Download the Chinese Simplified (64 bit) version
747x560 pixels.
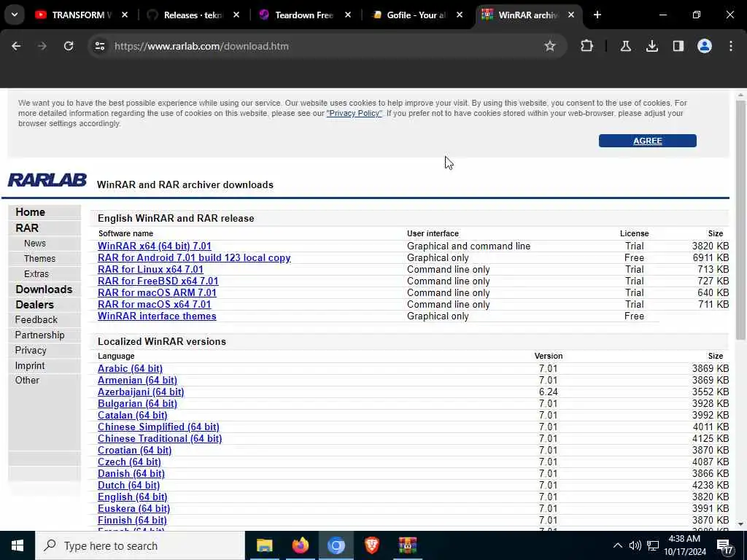click(x=158, y=427)
